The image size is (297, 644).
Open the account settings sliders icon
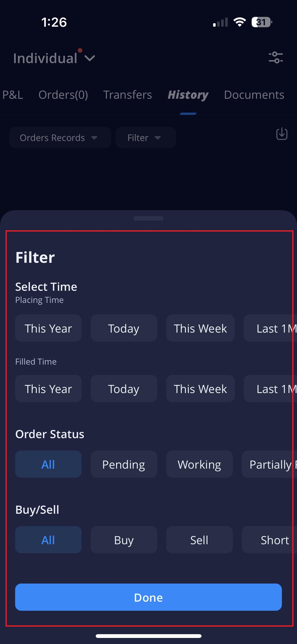coord(276,57)
